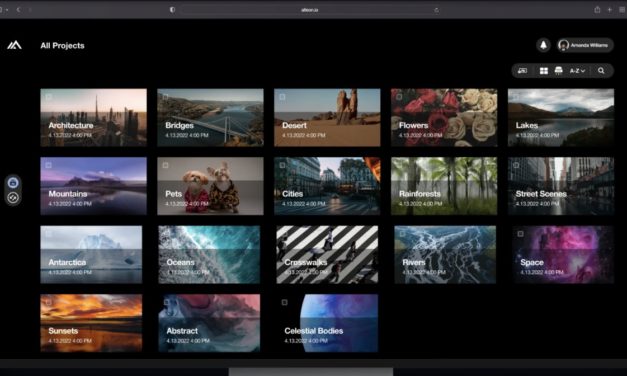This screenshot has width=627, height=376.
Task: Open the Street Scenes project
Action: pos(561,186)
